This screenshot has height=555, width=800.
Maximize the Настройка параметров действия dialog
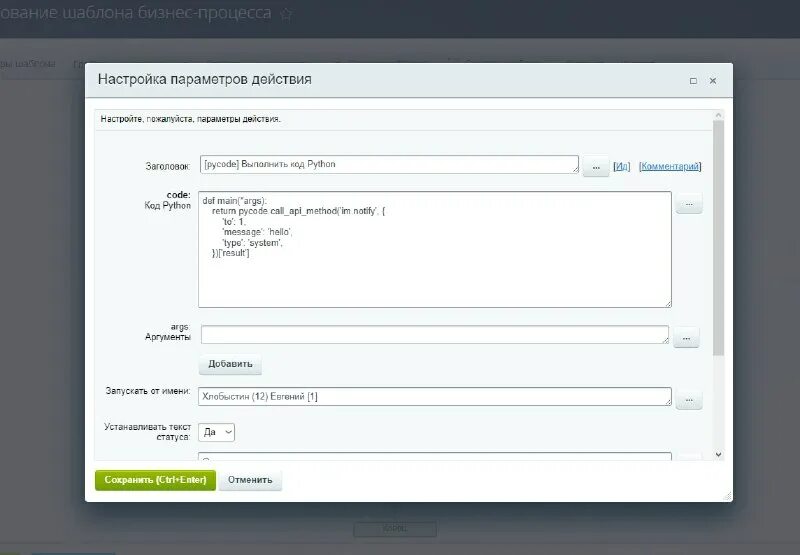pos(693,81)
